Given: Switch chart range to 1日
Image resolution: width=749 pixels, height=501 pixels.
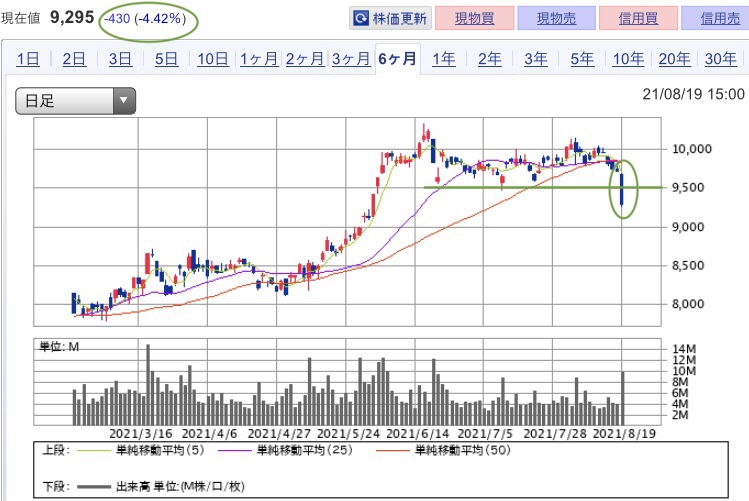Looking at the screenshot, I should [x=28, y=59].
